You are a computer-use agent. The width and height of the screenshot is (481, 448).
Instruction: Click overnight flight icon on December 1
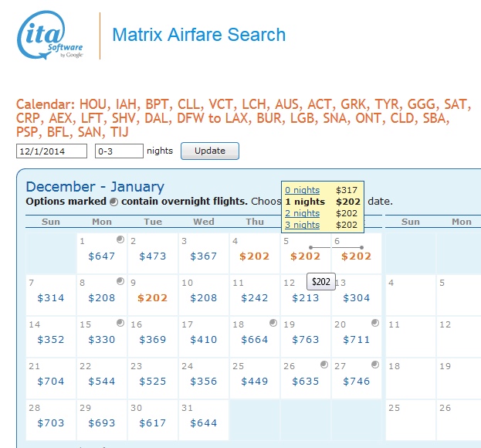120,239
